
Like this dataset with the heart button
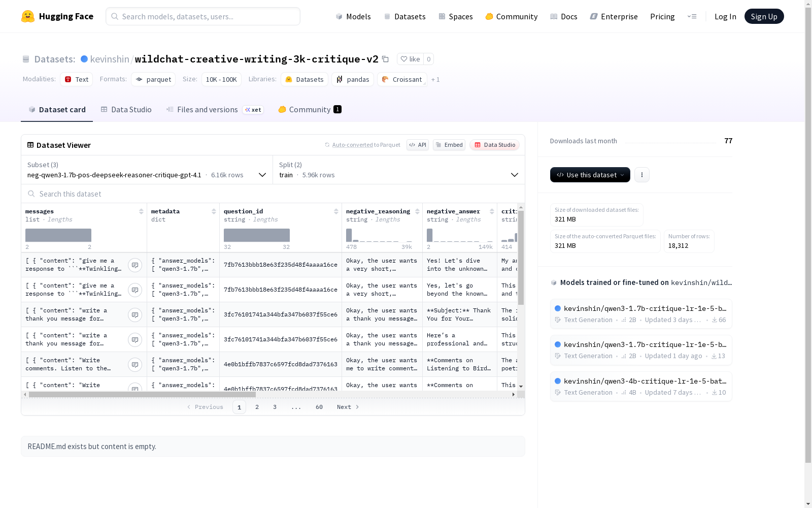[410, 59]
